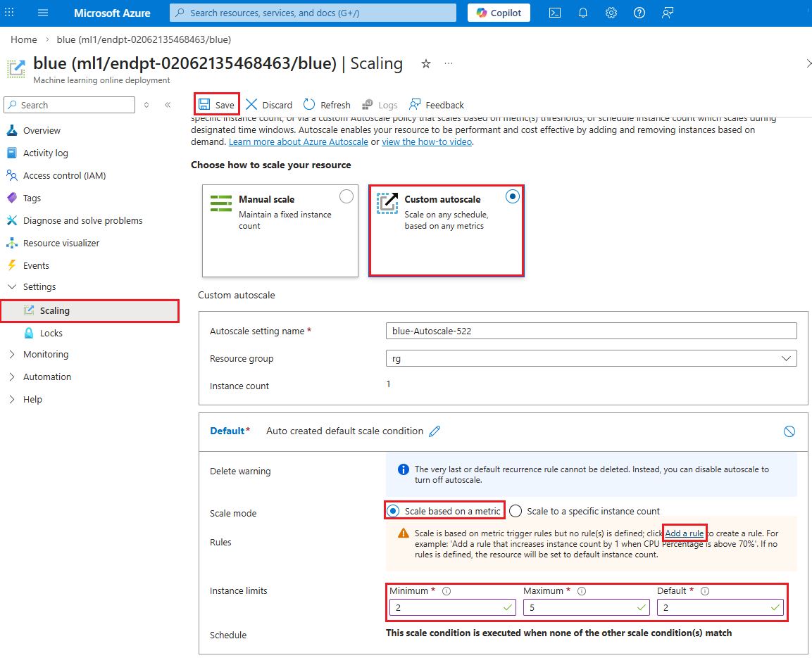Select the Manual scale radio option
The height and width of the screenshot is (658, 812).
346,196
